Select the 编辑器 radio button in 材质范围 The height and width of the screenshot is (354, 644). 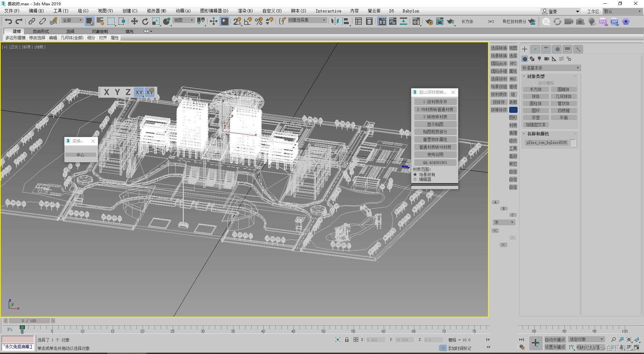click(415, 179)
